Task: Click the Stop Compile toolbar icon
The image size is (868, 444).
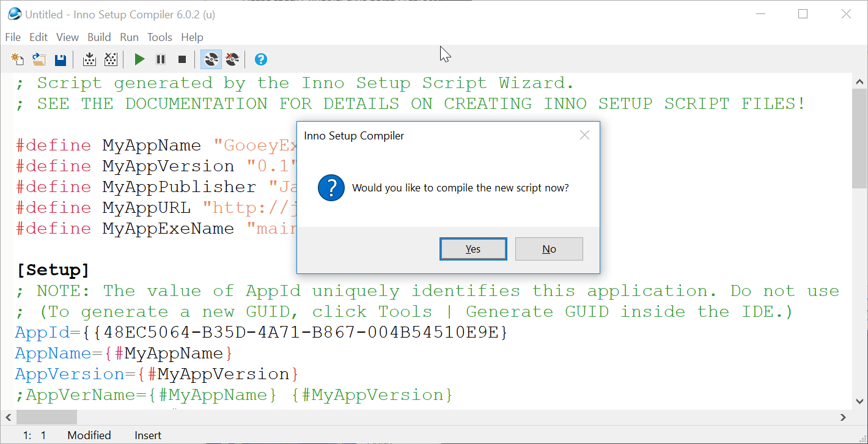Action: 110,59
